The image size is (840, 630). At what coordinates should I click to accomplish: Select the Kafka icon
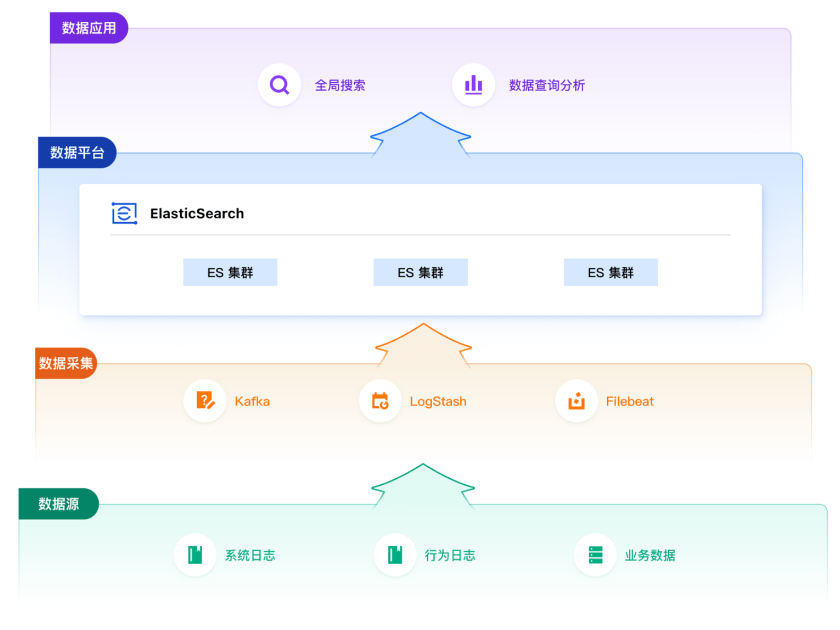point(205,401)
